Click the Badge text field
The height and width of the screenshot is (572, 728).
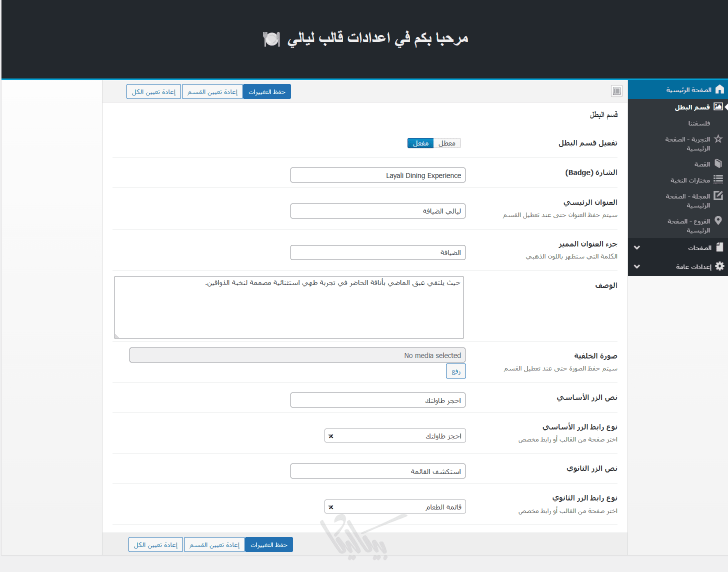tap(378, 175)
